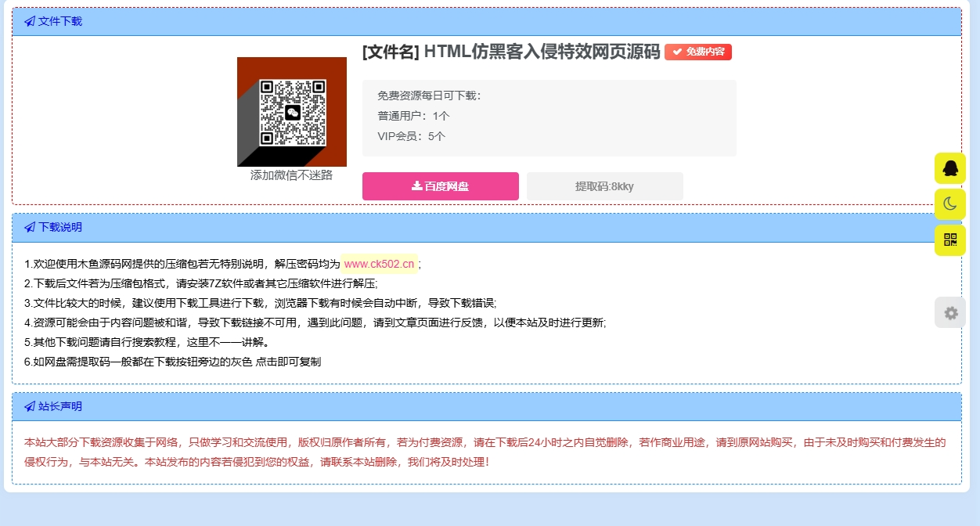Click the 免费资源每日可下载 text

pos(430,95)
